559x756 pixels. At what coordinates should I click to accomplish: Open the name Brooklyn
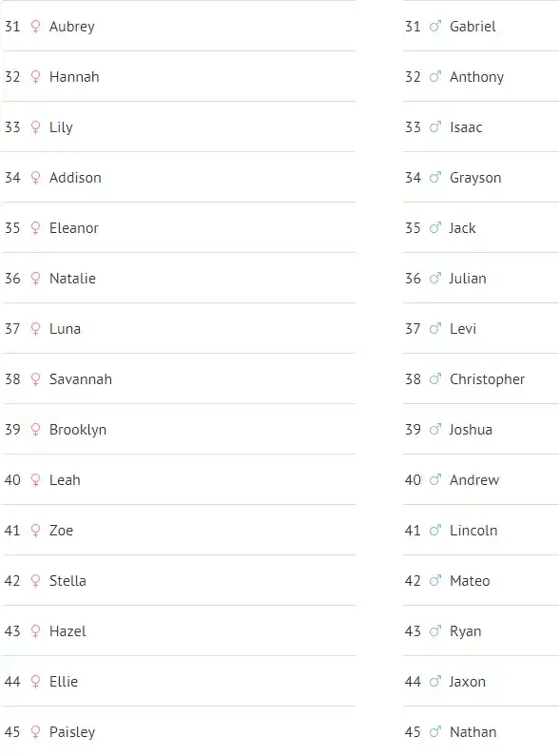tap(78, 430)
